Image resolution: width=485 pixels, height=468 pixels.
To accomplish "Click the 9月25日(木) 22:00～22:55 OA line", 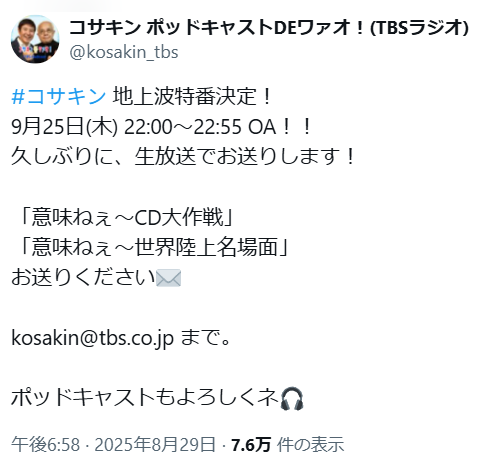I will (x=161, y=127).
